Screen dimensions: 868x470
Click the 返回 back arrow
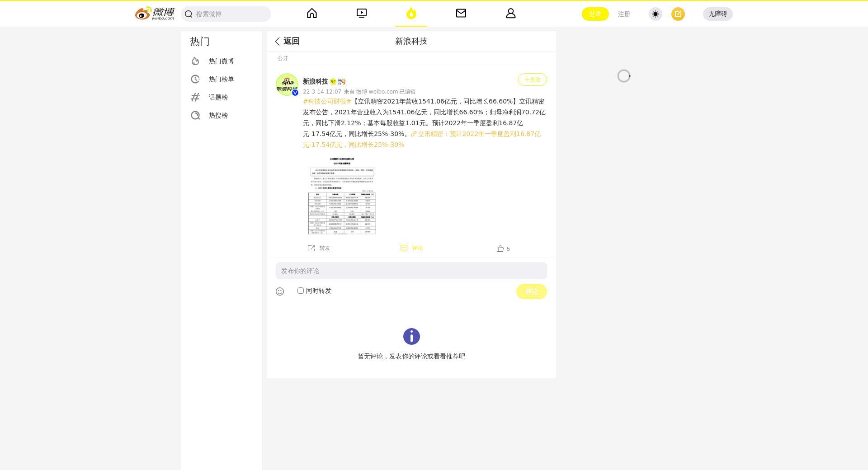tap(287, 41)
